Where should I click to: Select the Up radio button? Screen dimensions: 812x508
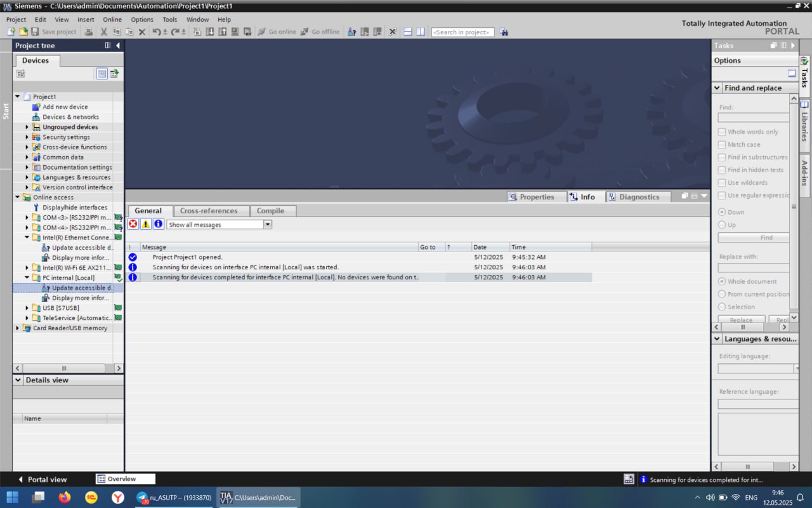pos(722,225)
